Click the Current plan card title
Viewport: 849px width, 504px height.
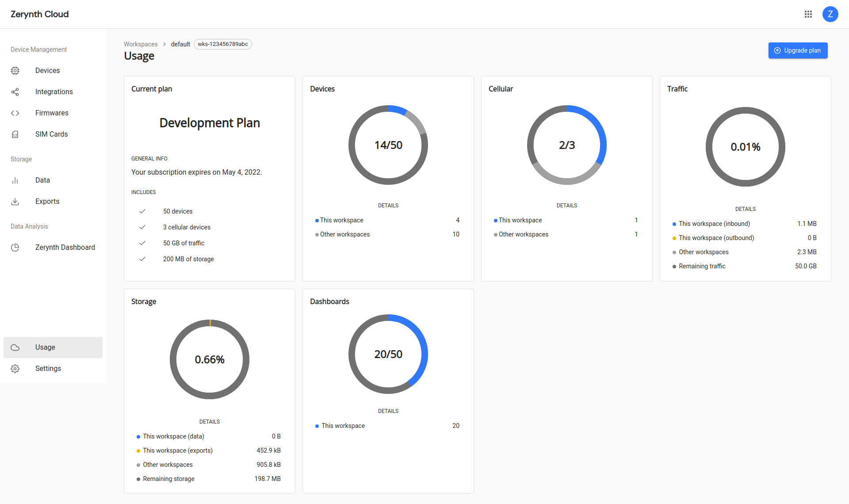tap(152, 89)
